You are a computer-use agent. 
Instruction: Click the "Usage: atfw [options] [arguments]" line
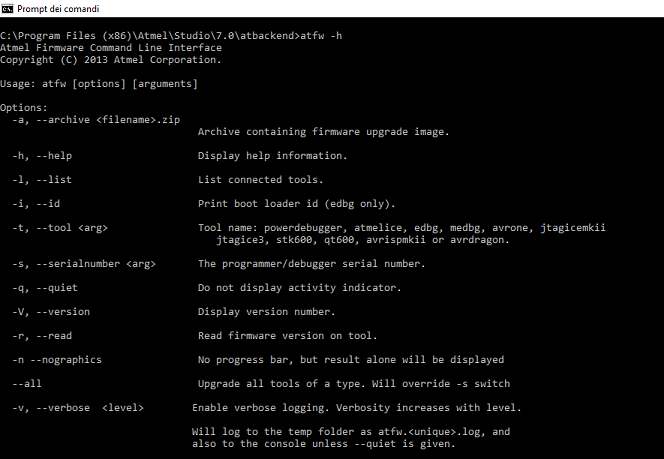click(x=99, y=84)
